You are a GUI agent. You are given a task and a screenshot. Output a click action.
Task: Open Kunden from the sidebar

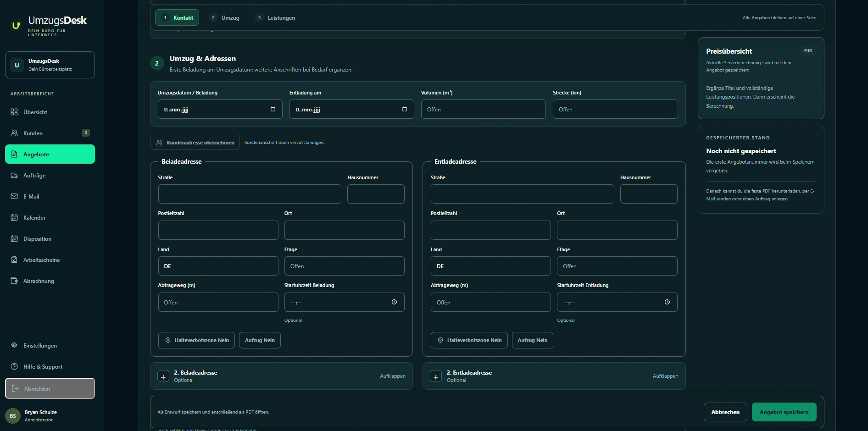pyautogui.click(x=50, y=133)
